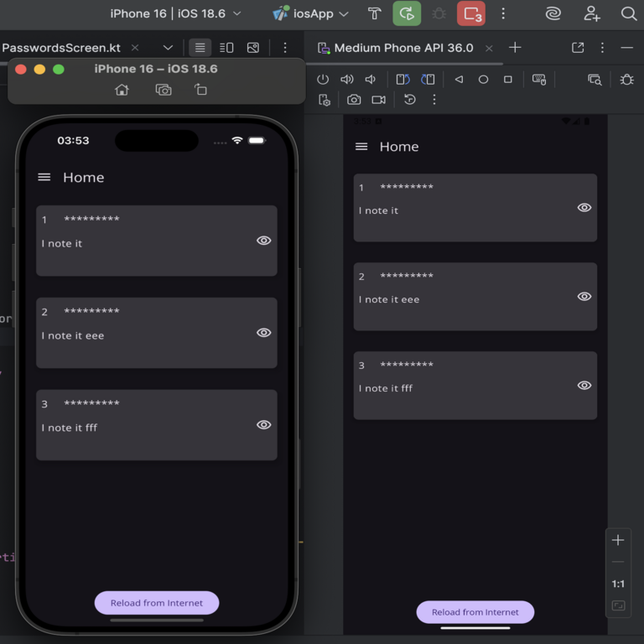Click the emulator Overview square button
This screenshot has width=644, height=644.
tap(507, 80)
